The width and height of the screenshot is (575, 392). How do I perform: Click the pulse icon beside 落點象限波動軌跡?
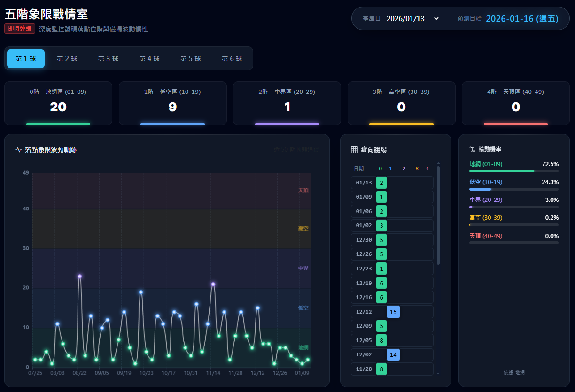tap(19, 150)
